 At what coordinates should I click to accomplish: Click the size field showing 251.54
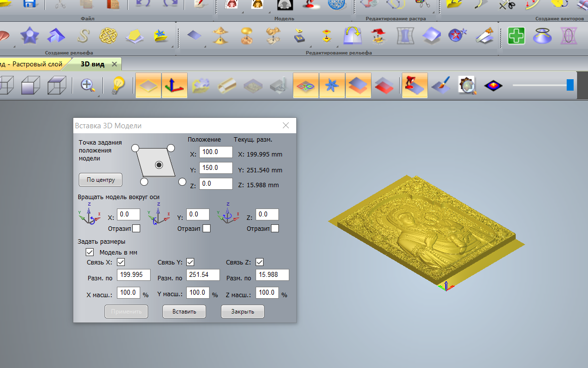point(203,274)
